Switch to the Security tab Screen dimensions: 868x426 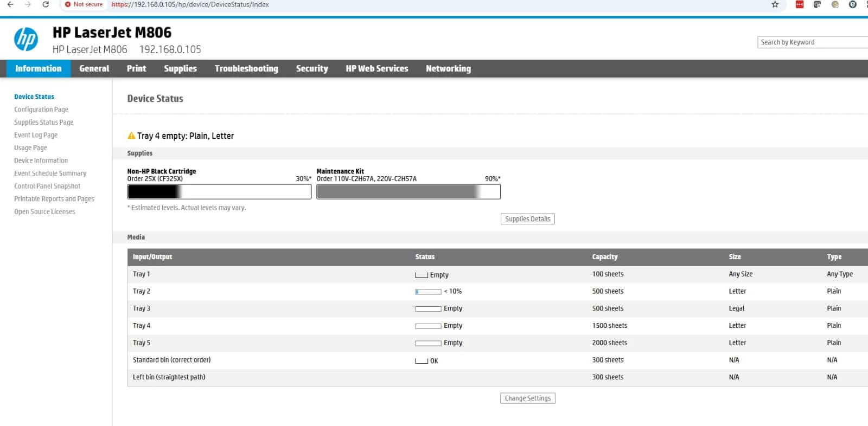click(312, 69)
